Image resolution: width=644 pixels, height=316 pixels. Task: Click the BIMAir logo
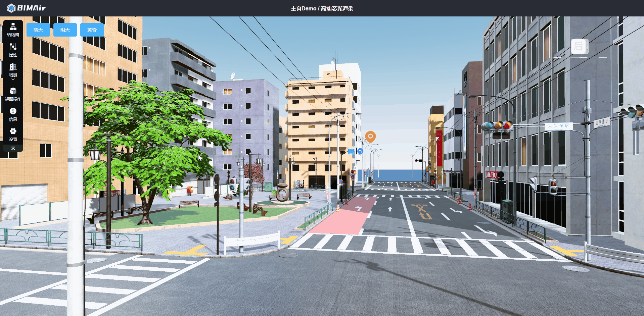[x=26, y=8]
